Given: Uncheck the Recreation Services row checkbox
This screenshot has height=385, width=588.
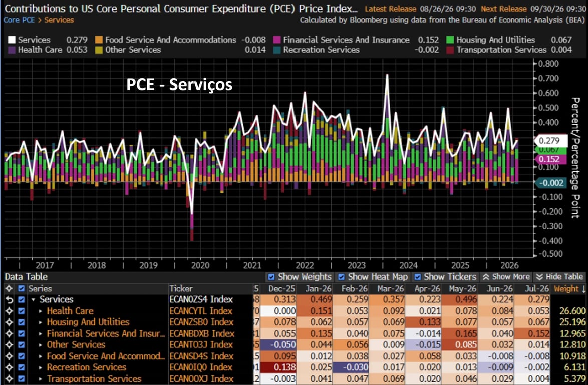Looking at the screenshot, I should pos(22,367).
